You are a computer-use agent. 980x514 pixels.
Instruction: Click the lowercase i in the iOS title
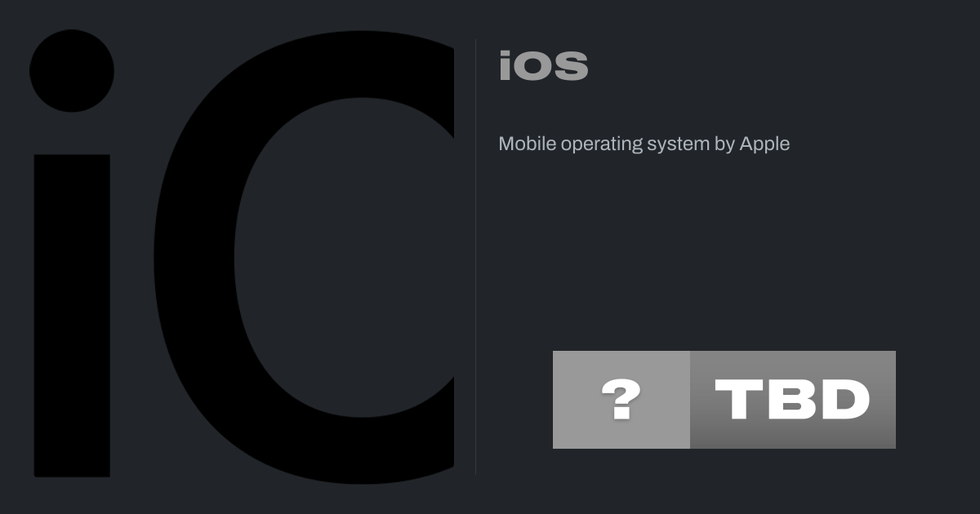click(x=505, y=66)
